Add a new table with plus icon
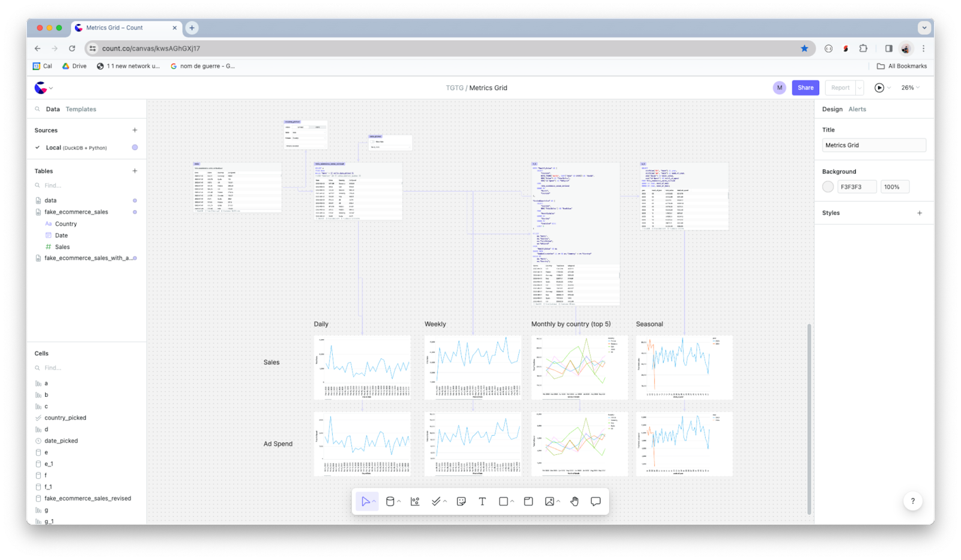961x560 pixels. [x=135, y=171]
